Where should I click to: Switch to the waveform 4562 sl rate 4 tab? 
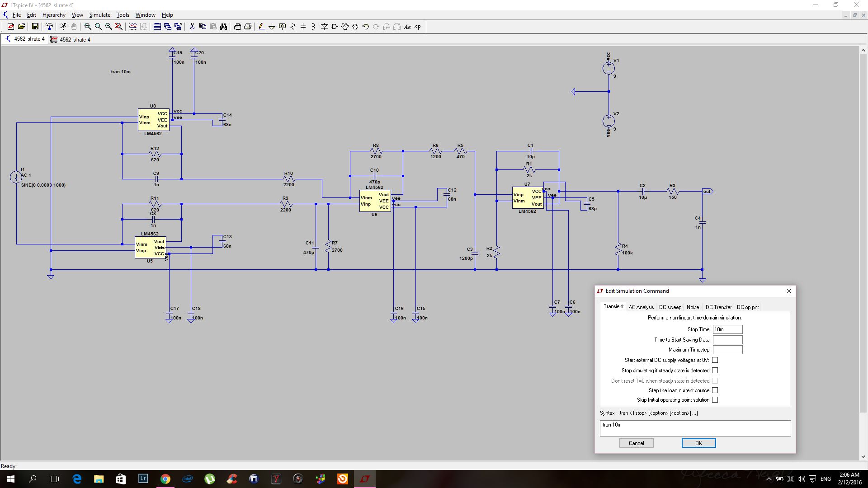coord(71,39)
